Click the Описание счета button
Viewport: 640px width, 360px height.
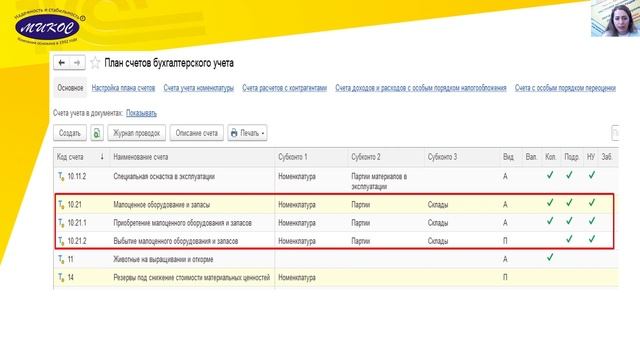197,133
